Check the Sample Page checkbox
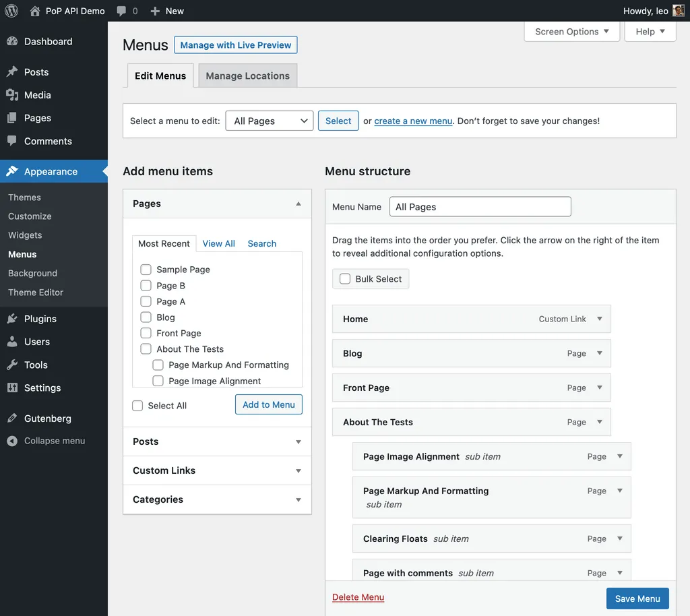Screen dimensions: 690x616 pos(146,270)
